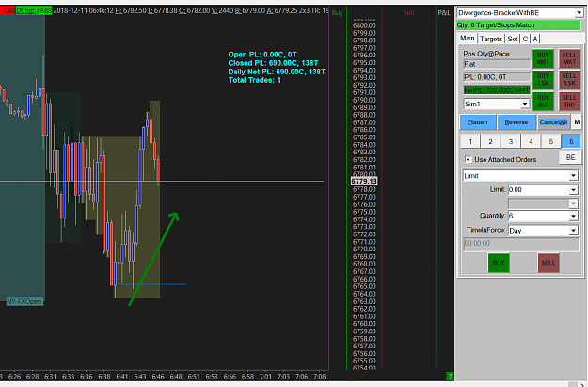Switch to the Targets tab
This screenshot has width=588, height=387.
tap(491, 39)
